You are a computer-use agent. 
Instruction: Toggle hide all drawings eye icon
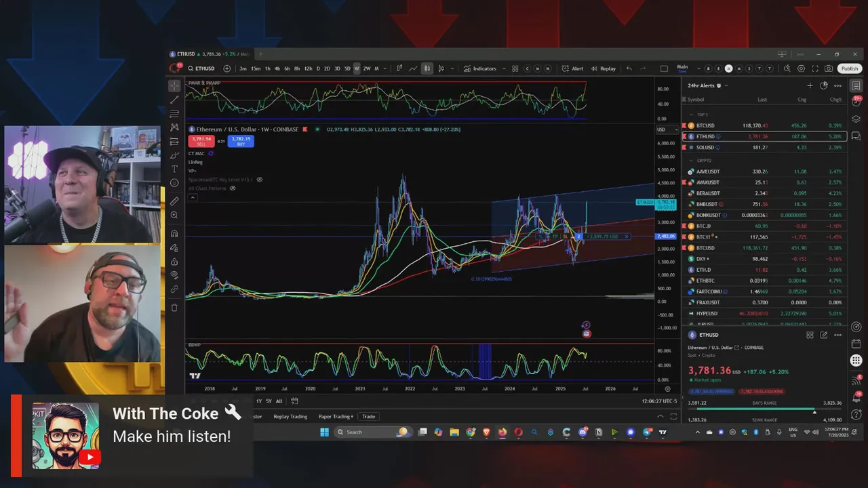click(174, 275)
